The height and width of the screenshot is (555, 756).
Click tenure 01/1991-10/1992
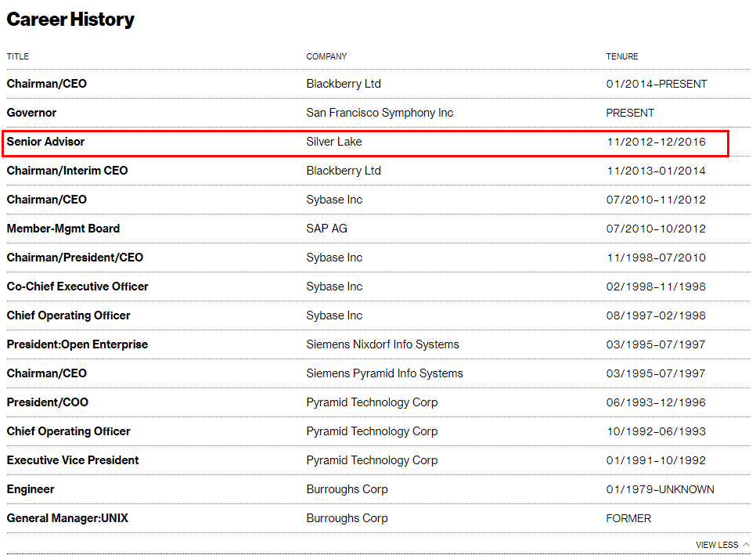coord(656,460)
